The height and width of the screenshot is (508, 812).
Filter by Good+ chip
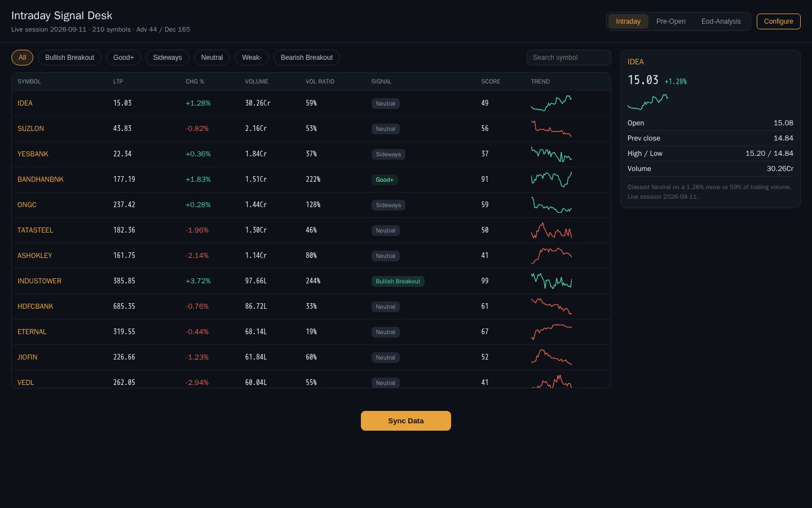(x=123, y=58)
